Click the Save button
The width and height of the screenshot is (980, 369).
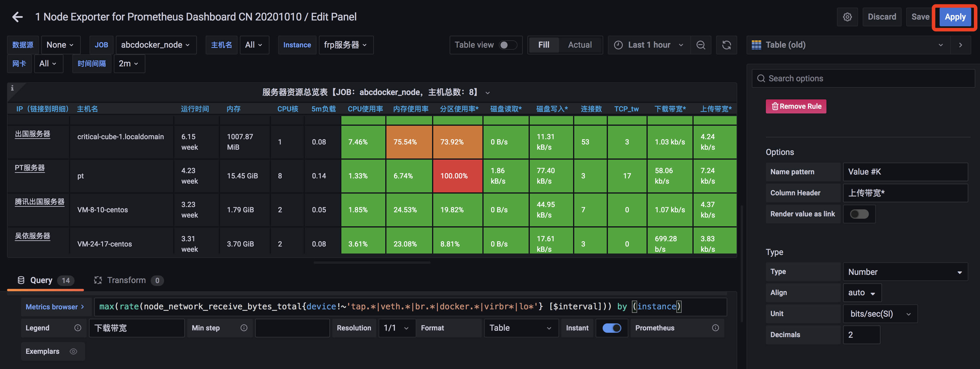click(920, 17)
